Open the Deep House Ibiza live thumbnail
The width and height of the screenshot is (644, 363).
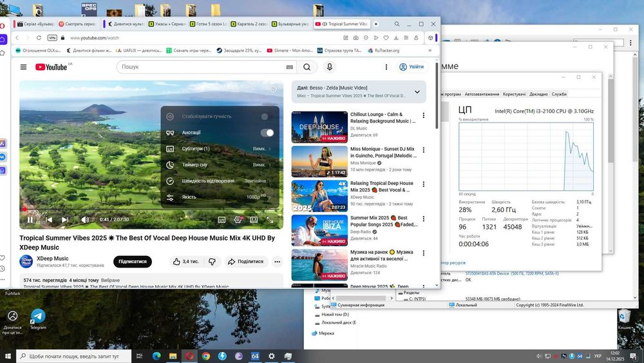click(319, 230)
